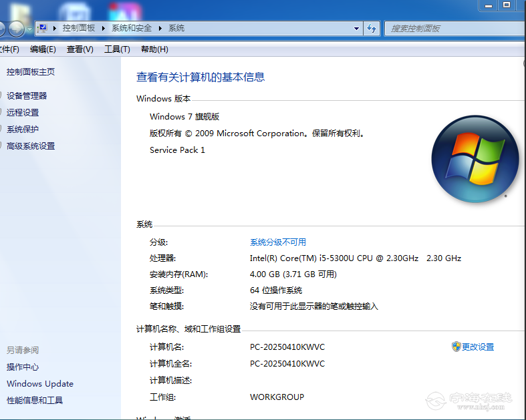Open the 编辑(E) menu
The height and width of the screenshot is (420, 526).
pos(43,49)
